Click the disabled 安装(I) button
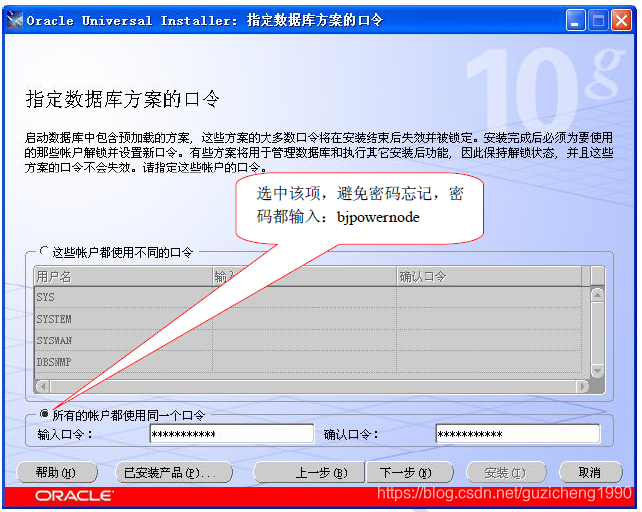Image resolution: width=642 pixels, height=512 pixels. tap(506, 473)
